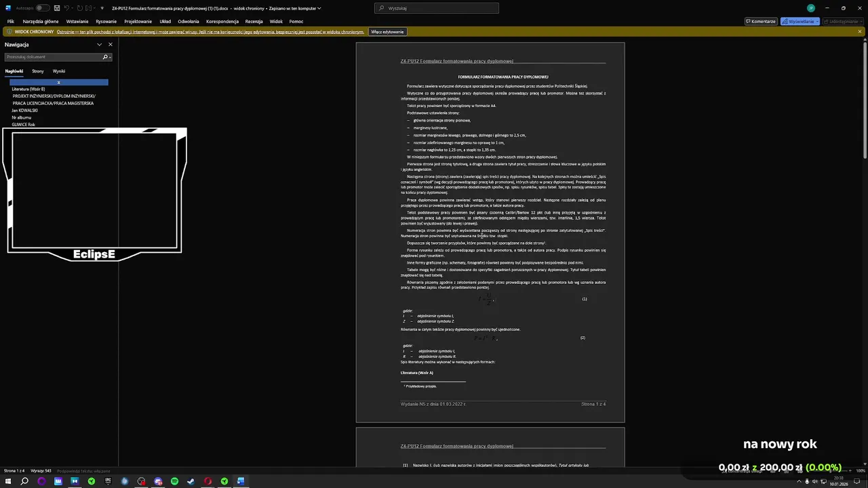The width and height of the screenshot is (868, 488).
Task: Click the Undo arrow icon
Action: coord(66,8)
